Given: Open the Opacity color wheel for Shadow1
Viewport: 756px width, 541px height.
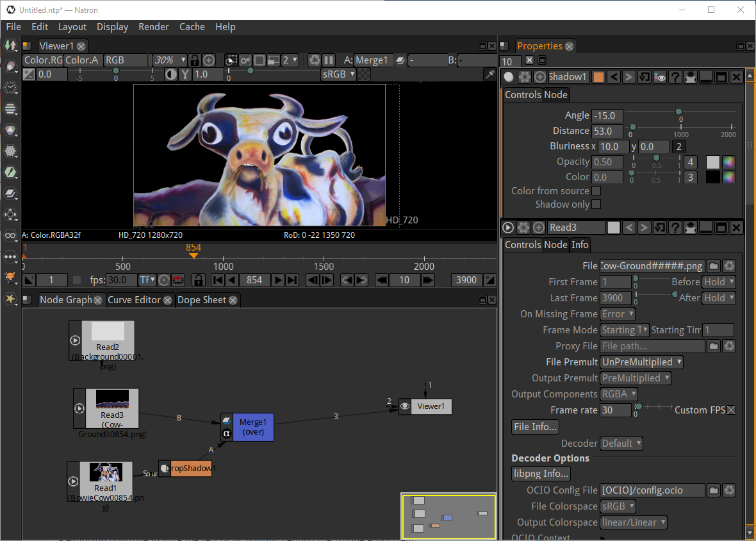Looking at the screenshot, I should (x=729, y=162).
